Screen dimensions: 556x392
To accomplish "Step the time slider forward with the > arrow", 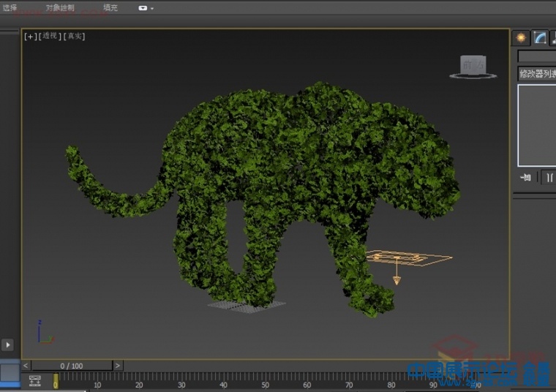I will 118,366.
